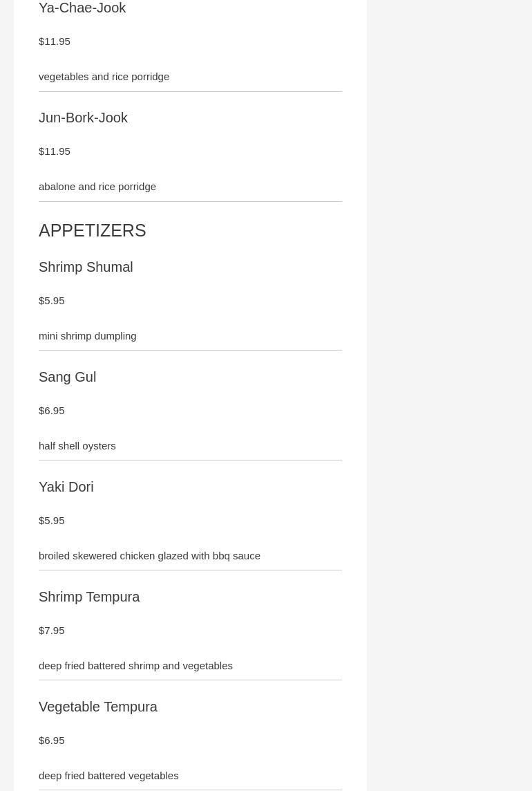Click the vegetables and rice porridge description
Screen dimensions: 532x791
click(x=104, y=77)
